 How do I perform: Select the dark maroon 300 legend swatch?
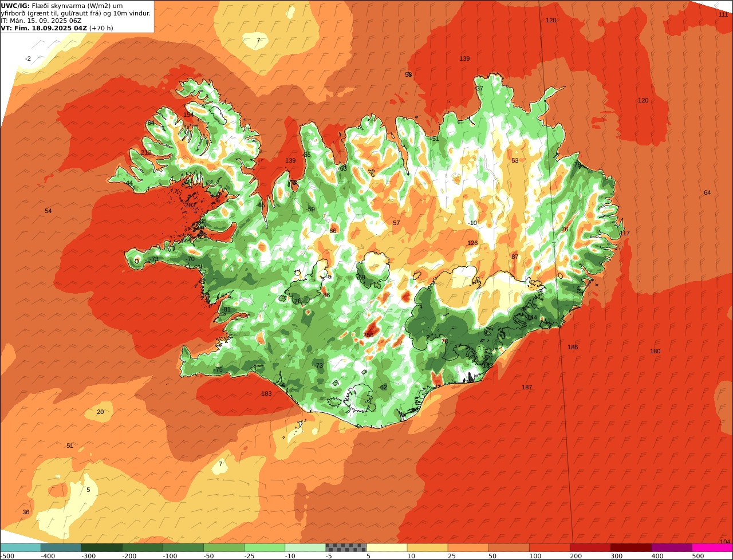point(630,547)
